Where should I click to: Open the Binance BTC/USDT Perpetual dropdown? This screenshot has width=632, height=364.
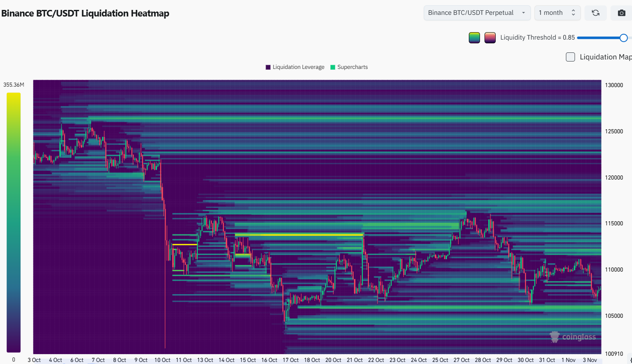(x=477, y=13)
